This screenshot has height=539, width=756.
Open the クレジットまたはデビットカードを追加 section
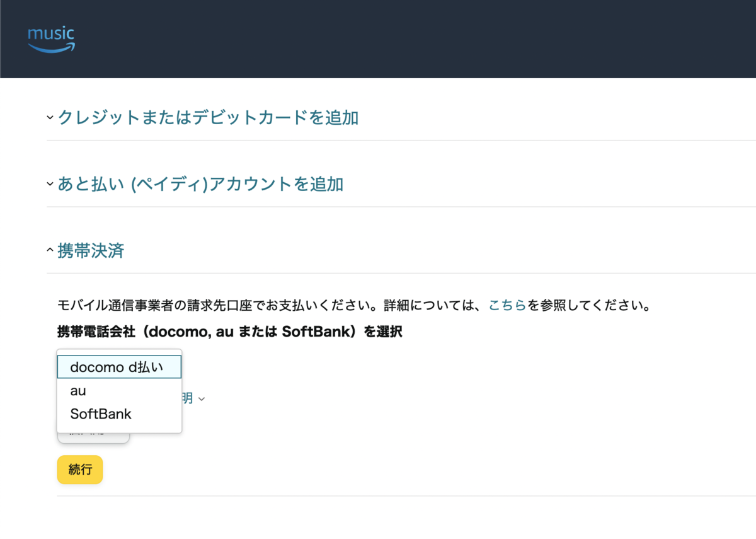(208, 117)
